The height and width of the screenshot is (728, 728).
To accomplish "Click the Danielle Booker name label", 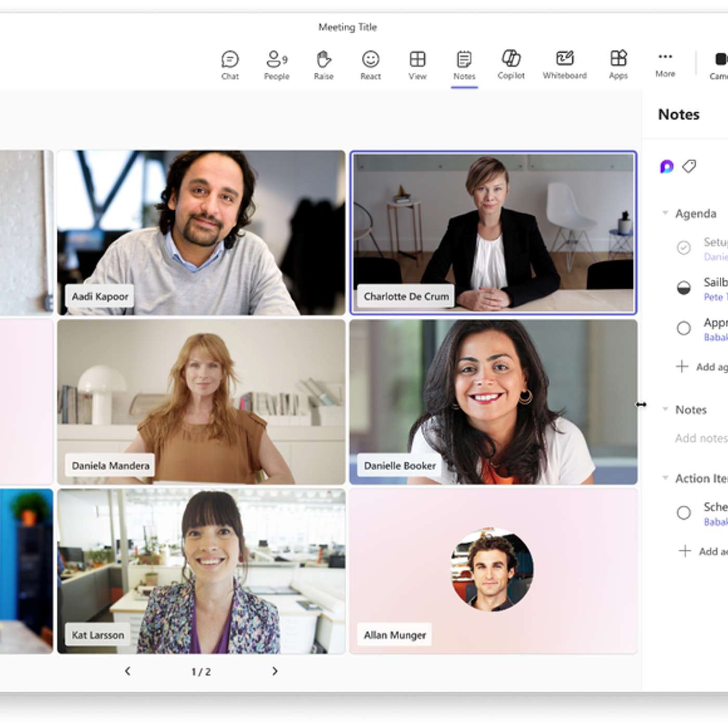I will pyautogui.click(x=399, y=465).
